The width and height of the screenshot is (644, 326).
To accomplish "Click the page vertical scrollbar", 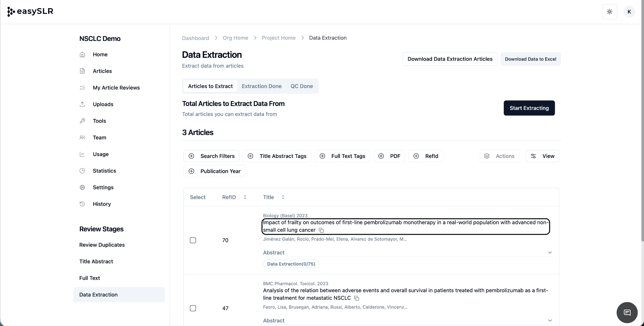I will tap(642, 126).
